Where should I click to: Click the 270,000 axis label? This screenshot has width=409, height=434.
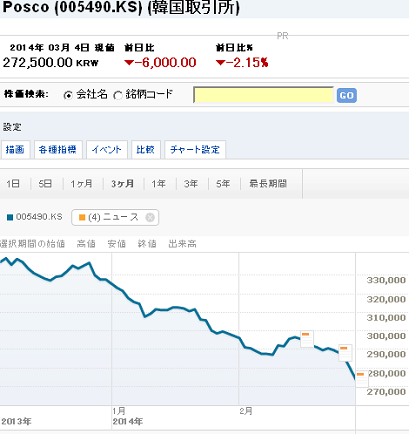click(x=386, y=392)
